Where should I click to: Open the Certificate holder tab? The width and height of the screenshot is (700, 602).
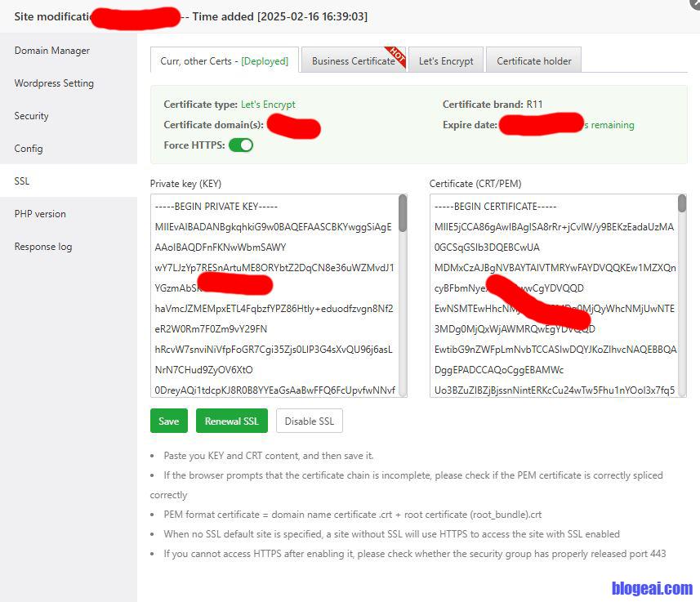(x=534, y=61)
